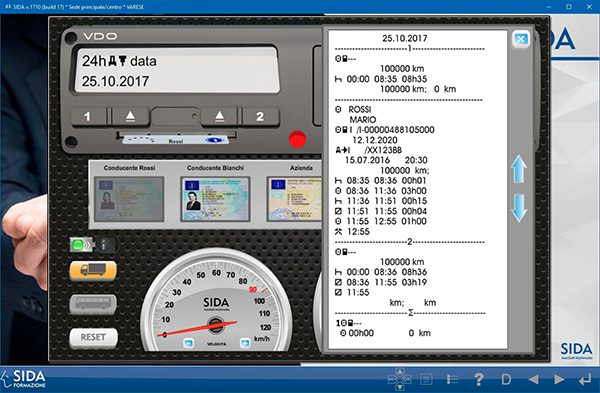Eject card with slot 2 eject arrow
The image size is (600, 393).
pyautogui.click(x=220, y=116)
